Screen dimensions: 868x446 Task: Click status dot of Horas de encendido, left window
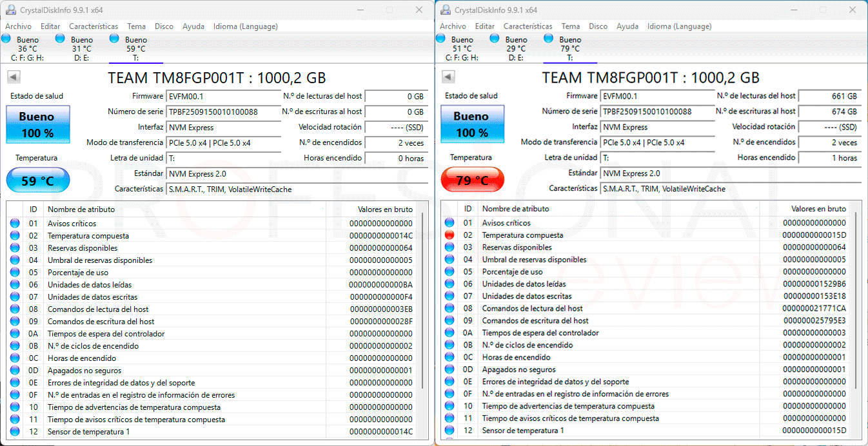pos(15,358)
